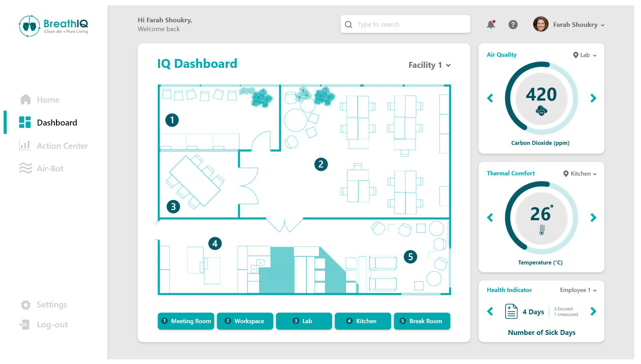Click the notification bell icon
This screenshot has width=641, height=364.
(x=491, y=24)
